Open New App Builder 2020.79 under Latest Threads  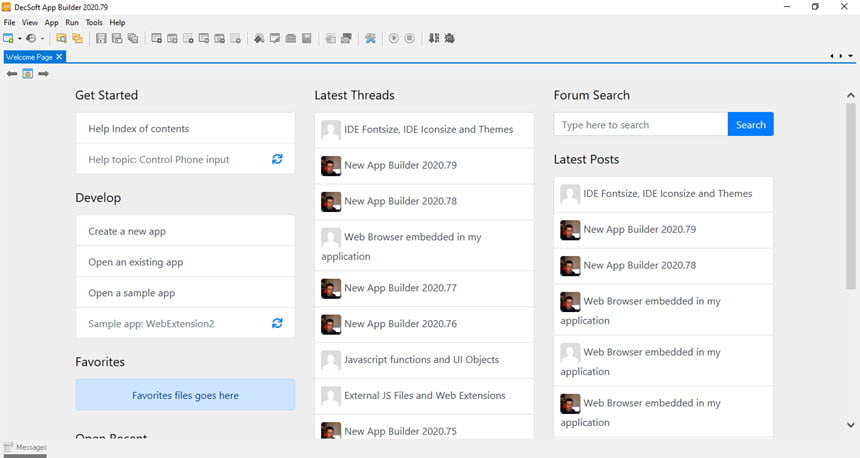424,166
